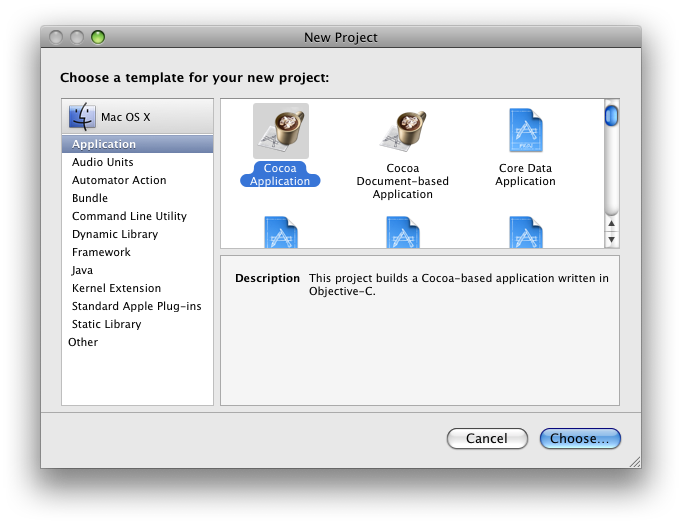This screenshot has height=524, width=682.
Task: Click the Description text about Objective-C
Action: click(458, 284)
